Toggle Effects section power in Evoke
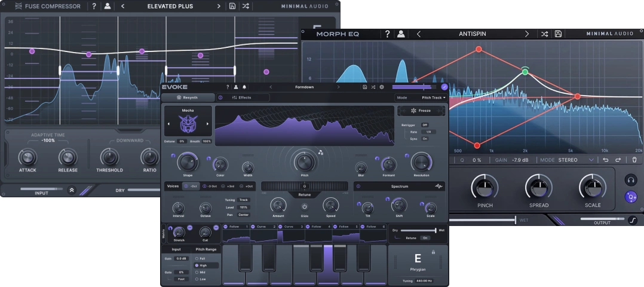 [x=220, y=97]
